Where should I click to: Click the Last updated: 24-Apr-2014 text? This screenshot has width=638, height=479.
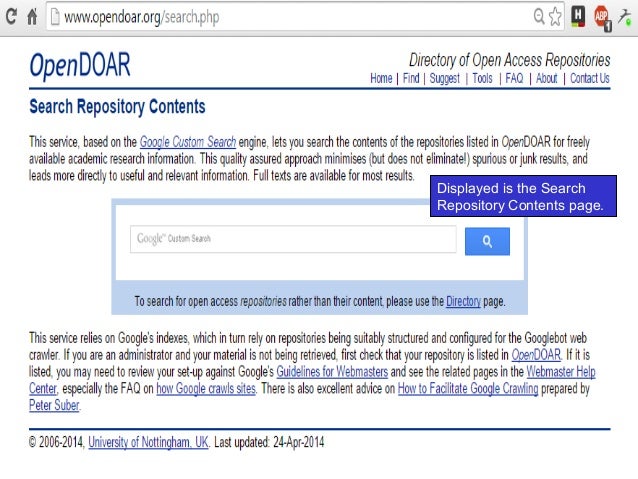tap(269, 442)
